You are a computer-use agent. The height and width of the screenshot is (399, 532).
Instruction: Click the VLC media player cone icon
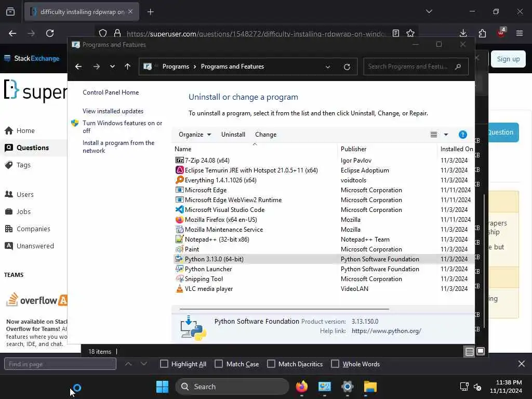point(179,288)
